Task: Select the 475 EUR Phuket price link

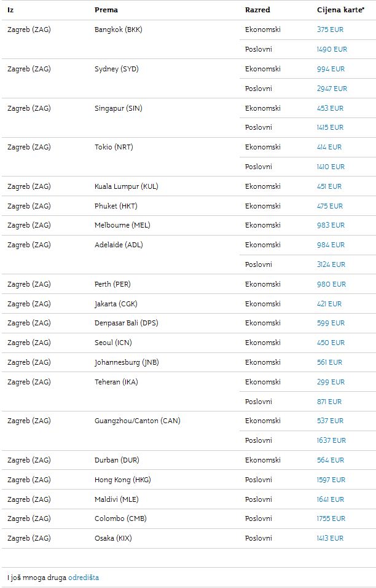Action: pos(330,206)
